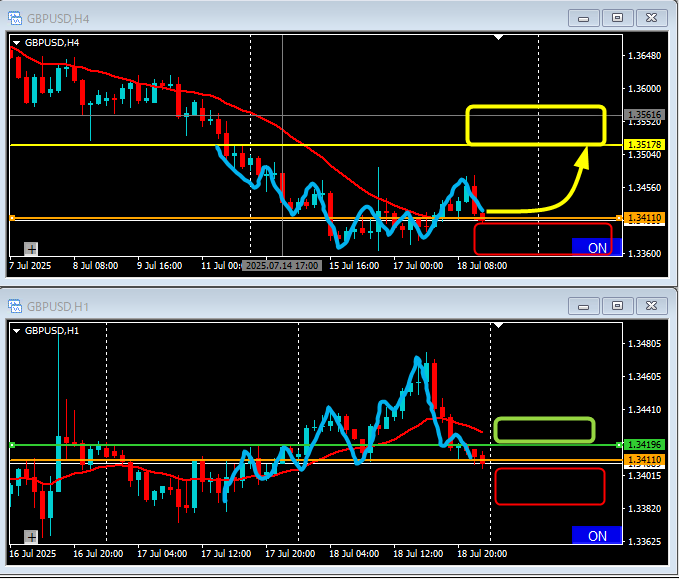Click the 18 Jul 08:00 time label

(482, 265)
